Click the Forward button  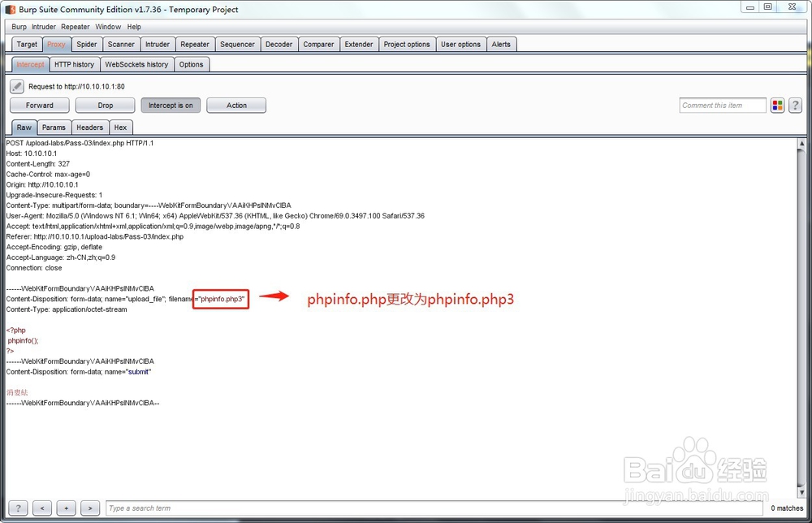(x=39, y=105)
